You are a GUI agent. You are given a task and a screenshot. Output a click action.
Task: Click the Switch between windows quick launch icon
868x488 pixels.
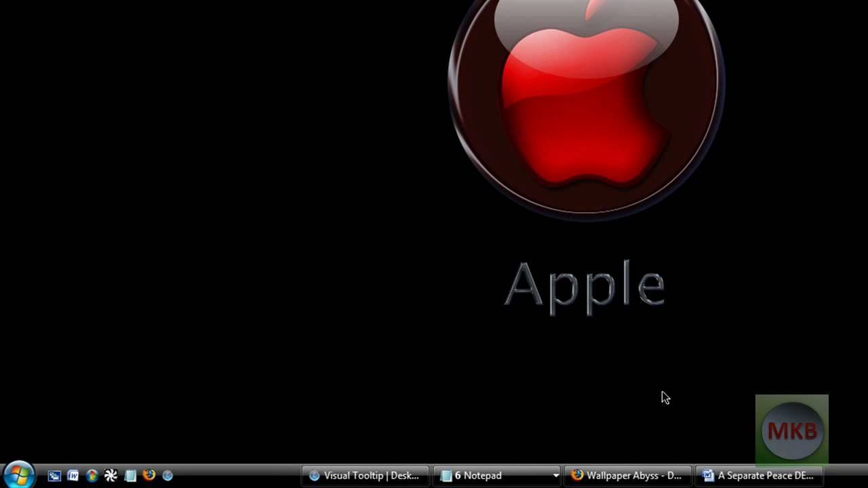[54, 476]
